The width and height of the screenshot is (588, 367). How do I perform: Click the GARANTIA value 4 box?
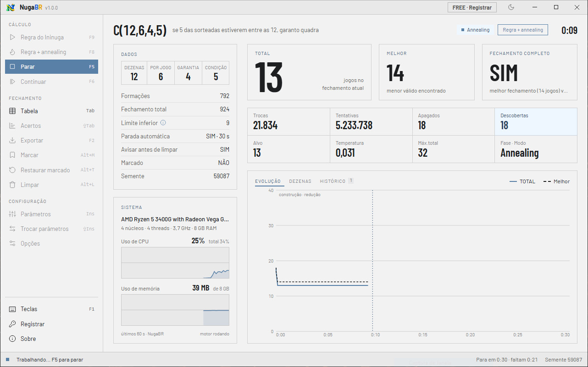point(188,73)
